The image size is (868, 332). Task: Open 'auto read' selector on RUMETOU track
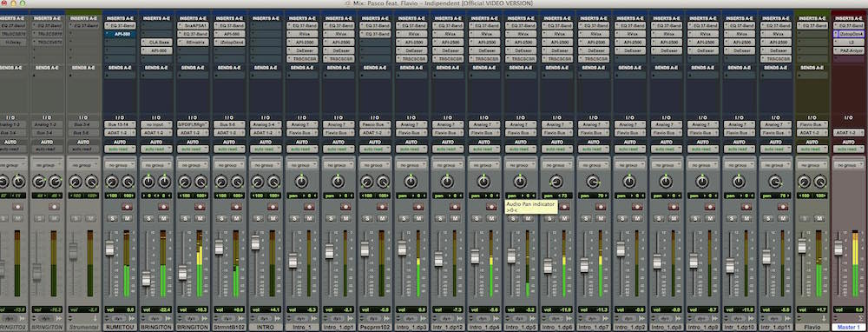120,149
